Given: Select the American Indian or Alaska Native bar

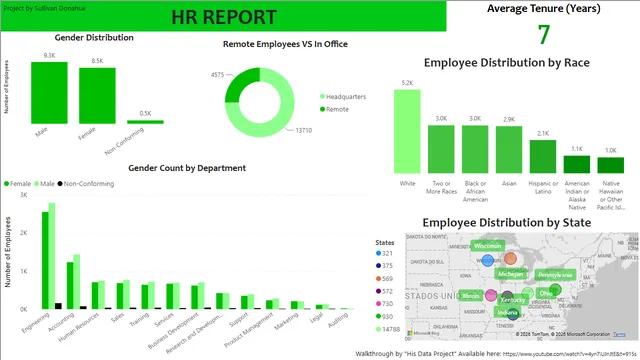Looking at the screenshot, I should (x=577, y=164).
